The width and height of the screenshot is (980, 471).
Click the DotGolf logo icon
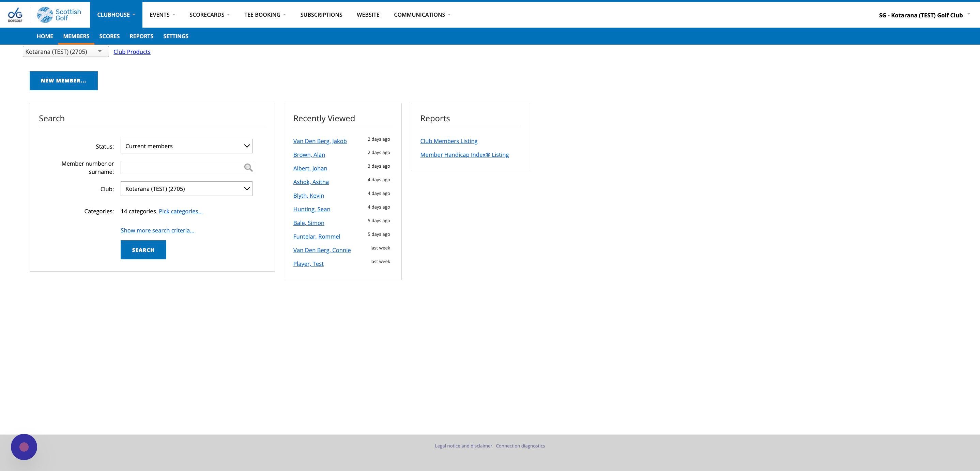tap(15, 15)
